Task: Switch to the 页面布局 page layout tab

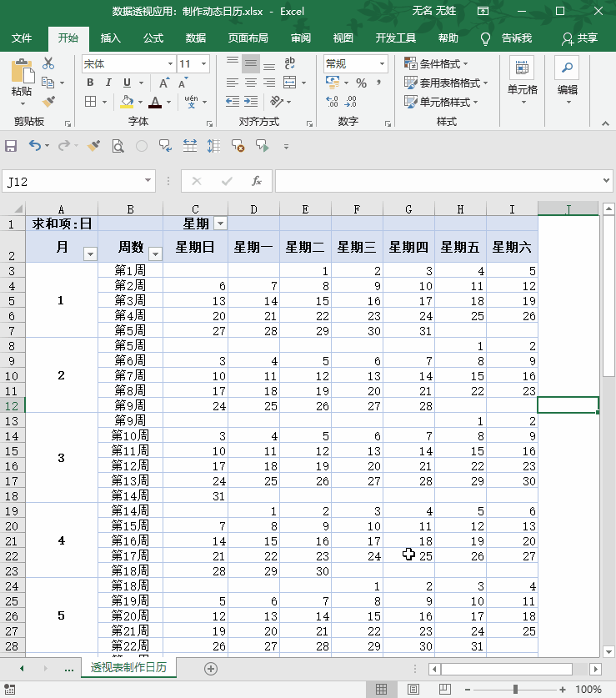Action: pos(248,38)
